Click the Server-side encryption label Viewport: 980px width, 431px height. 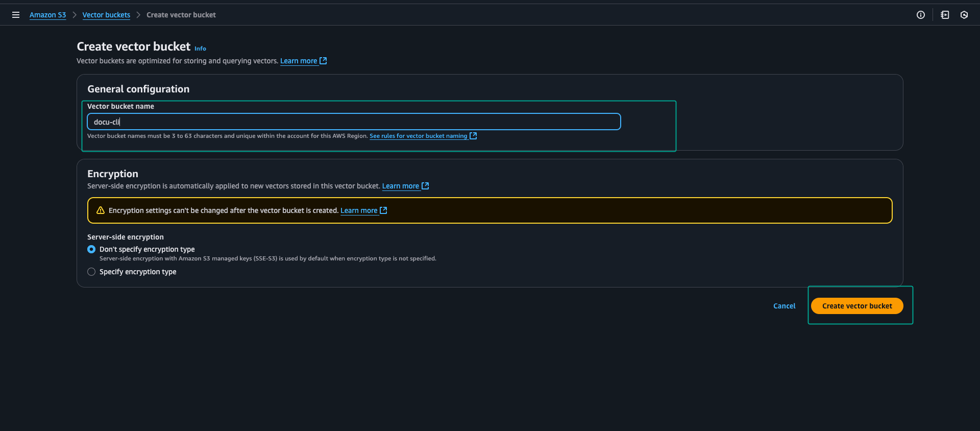pyautogui.click(x=126, y=237)
